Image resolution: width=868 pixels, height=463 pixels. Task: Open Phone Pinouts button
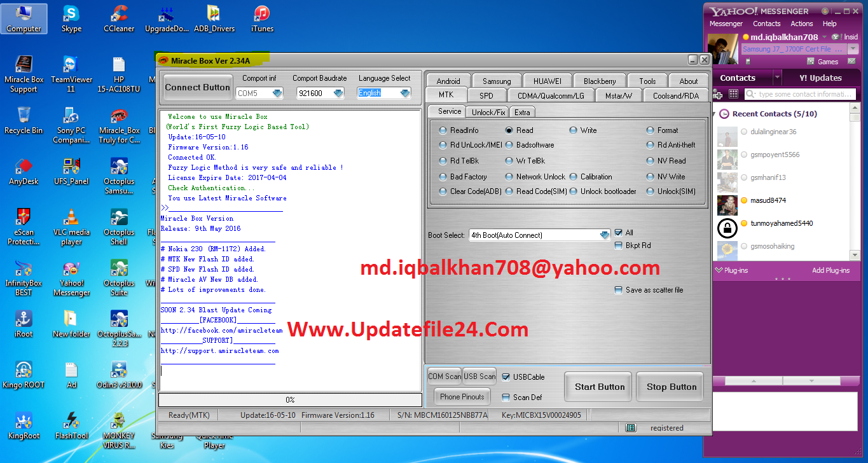click(x=462, y=397)
